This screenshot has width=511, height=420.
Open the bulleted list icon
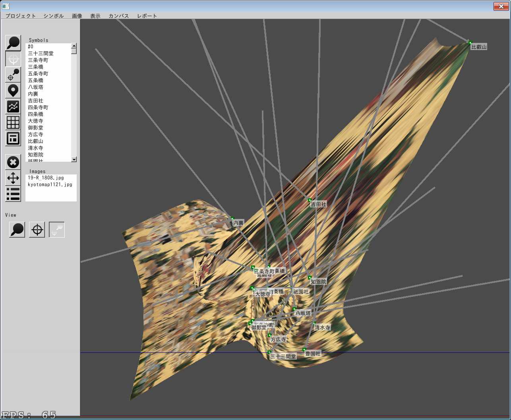pos(13,194)
